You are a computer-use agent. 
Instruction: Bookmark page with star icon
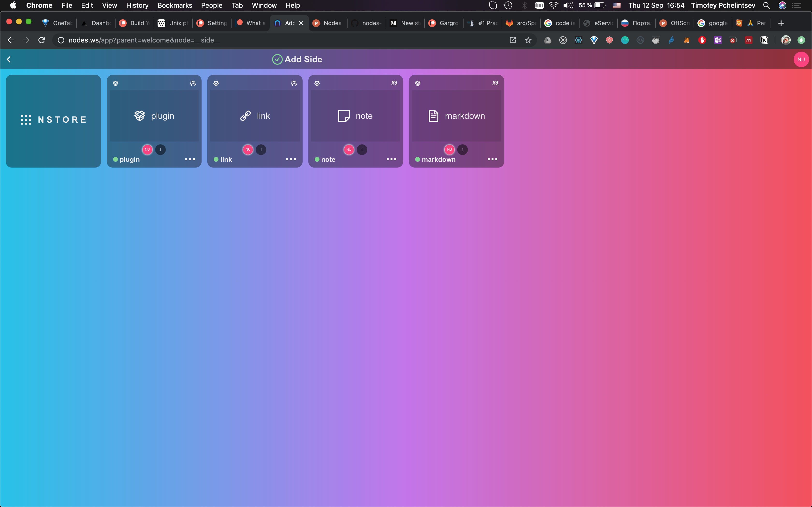click(528, 40)
